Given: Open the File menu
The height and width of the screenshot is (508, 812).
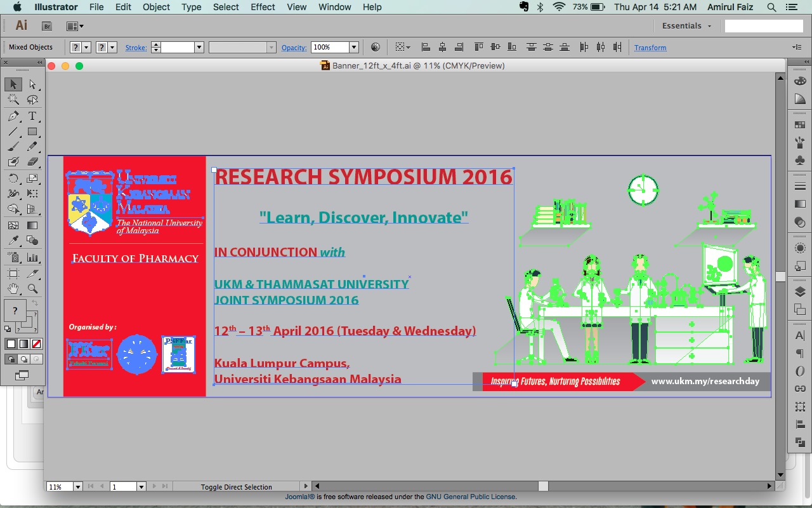Looking at the screenshot, I should tap(96, 7).
